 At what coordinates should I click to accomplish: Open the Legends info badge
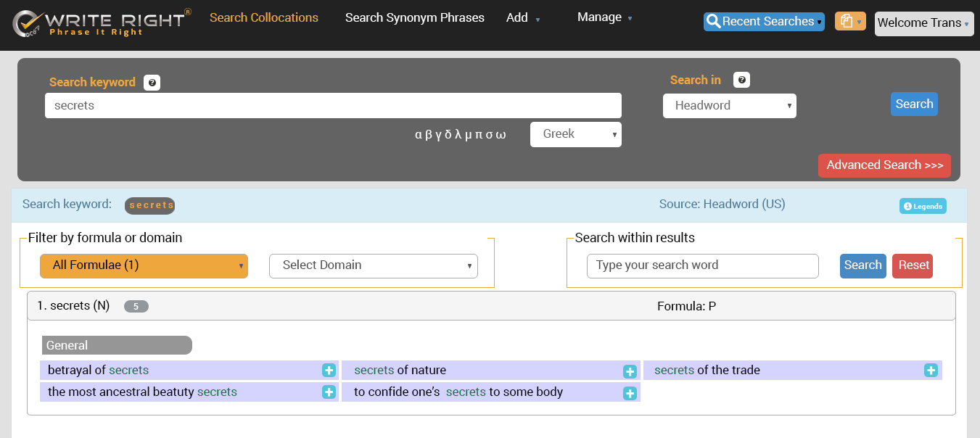[x=923, y=206]
